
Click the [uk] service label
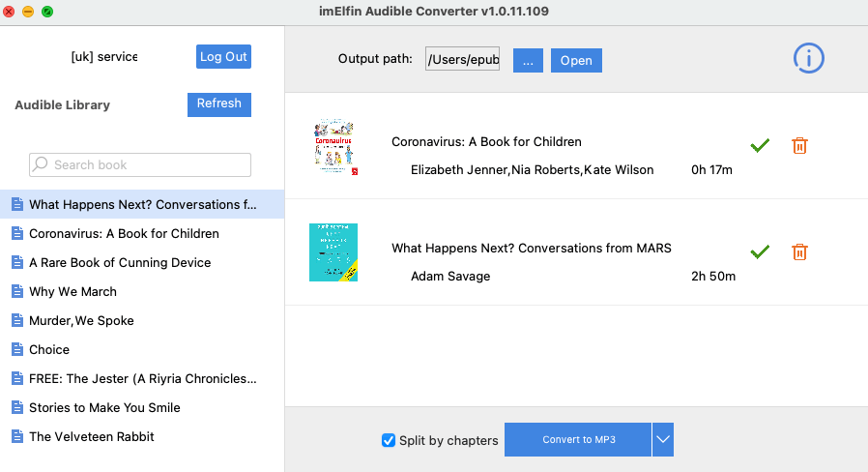click(x=104, y=56)
